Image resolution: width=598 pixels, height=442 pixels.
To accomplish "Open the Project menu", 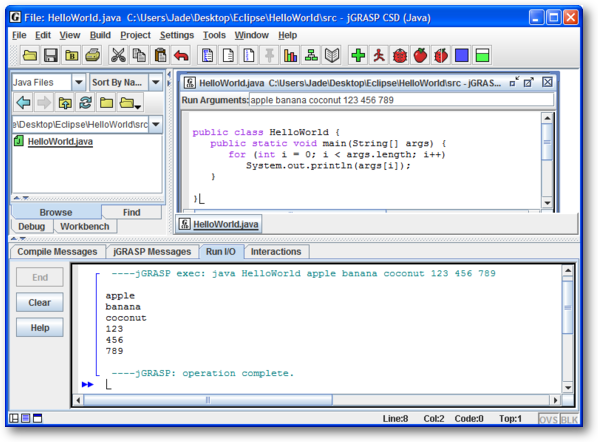I will click(x=135, y=35).
